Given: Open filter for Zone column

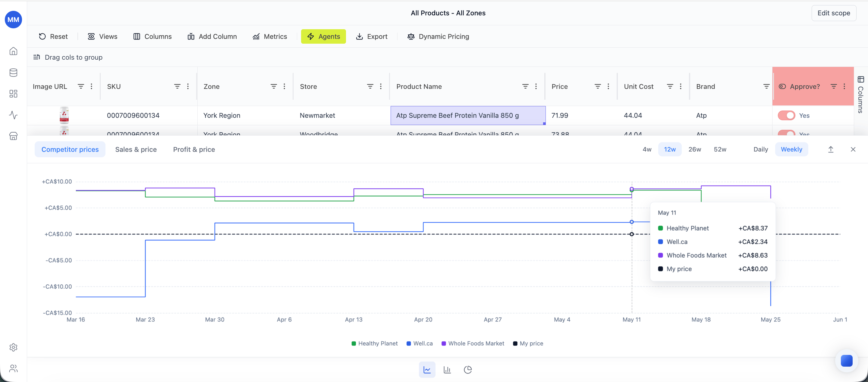Looking at the screenshot, I should 274,86.
